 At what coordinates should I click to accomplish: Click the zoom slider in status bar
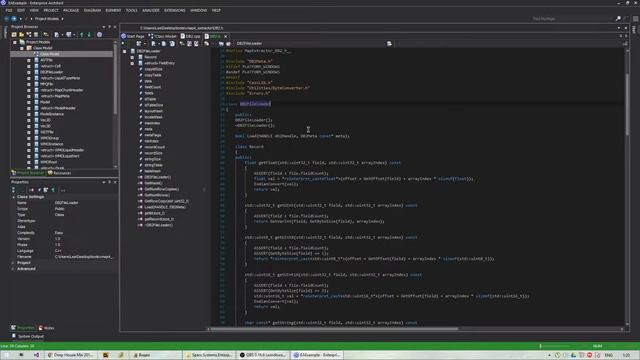[555, 346]
